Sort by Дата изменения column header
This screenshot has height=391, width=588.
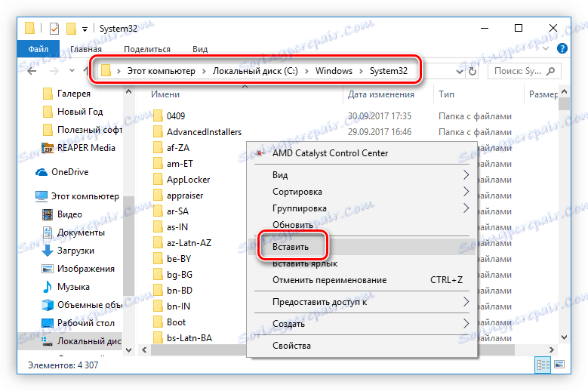(x=381, y=94)
